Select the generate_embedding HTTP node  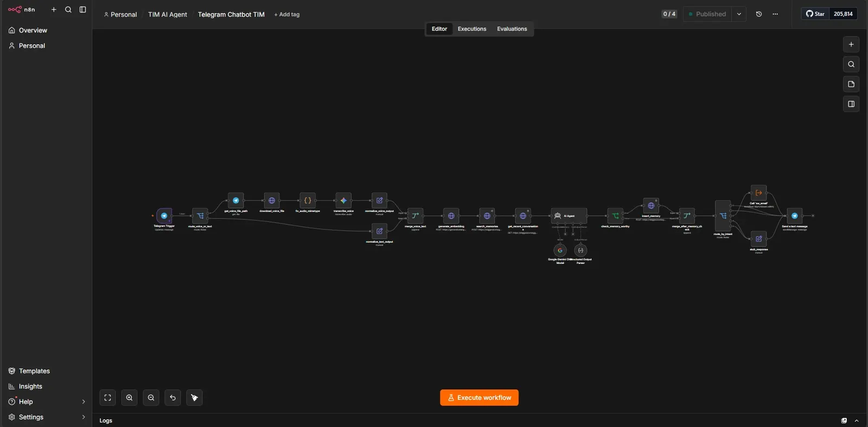[x=451, y=216]
